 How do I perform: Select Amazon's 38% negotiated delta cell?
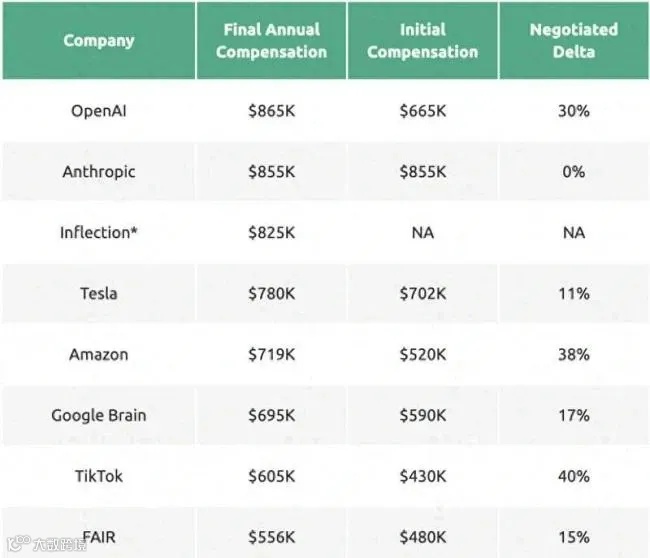(573, 355)
